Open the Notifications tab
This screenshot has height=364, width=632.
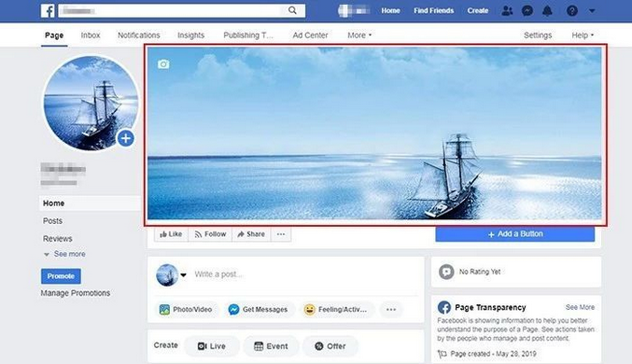(x=139, y=35)
